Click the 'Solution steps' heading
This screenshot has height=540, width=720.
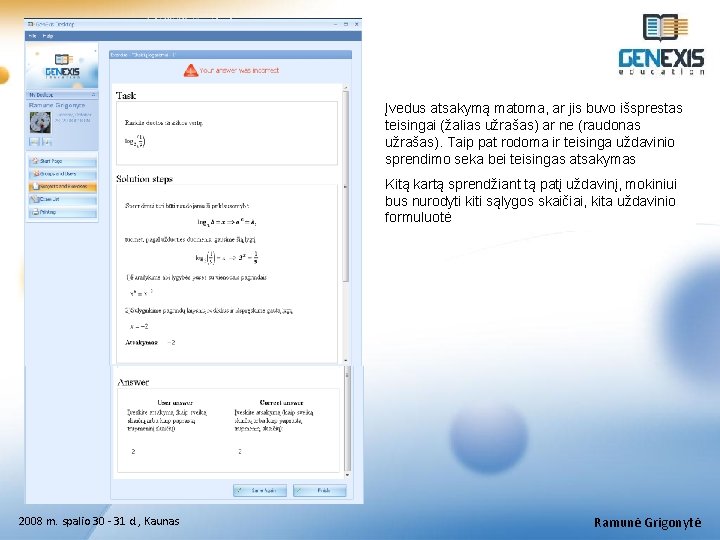pos(144,179)
